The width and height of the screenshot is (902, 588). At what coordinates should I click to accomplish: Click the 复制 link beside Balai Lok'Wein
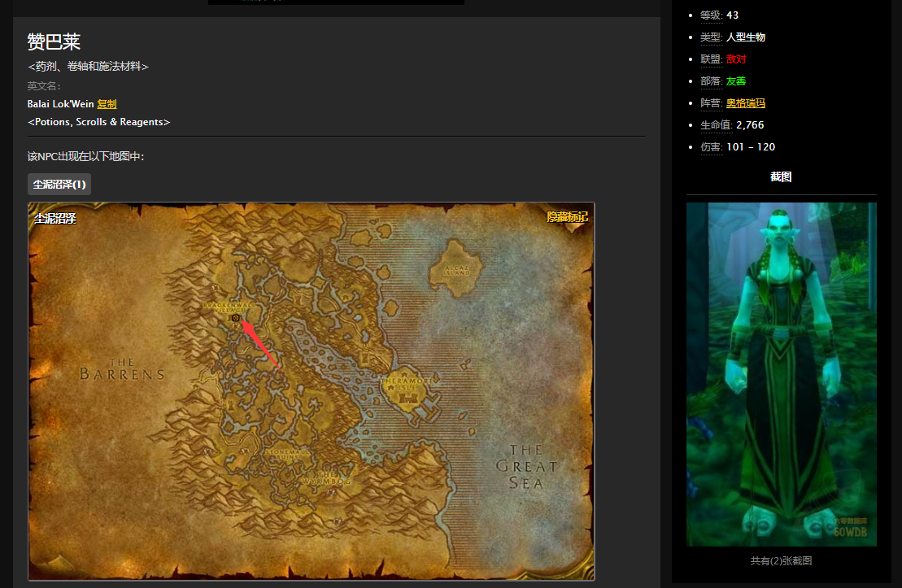(x=107, y=104)
